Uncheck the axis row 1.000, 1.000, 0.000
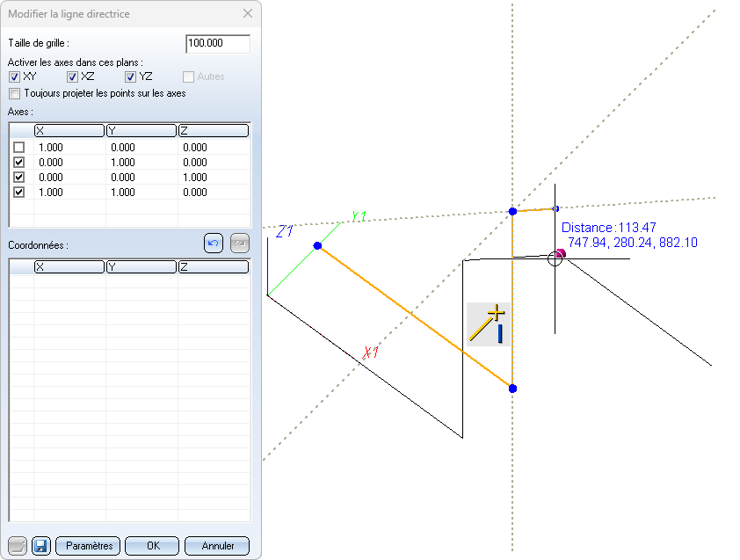The image size is (740, 560). point(18,192)
